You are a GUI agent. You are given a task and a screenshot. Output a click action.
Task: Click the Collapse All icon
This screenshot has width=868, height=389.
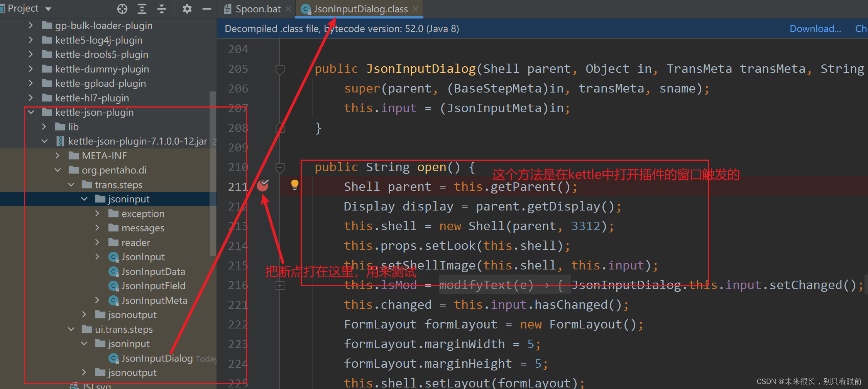click(x=162, y=8)
